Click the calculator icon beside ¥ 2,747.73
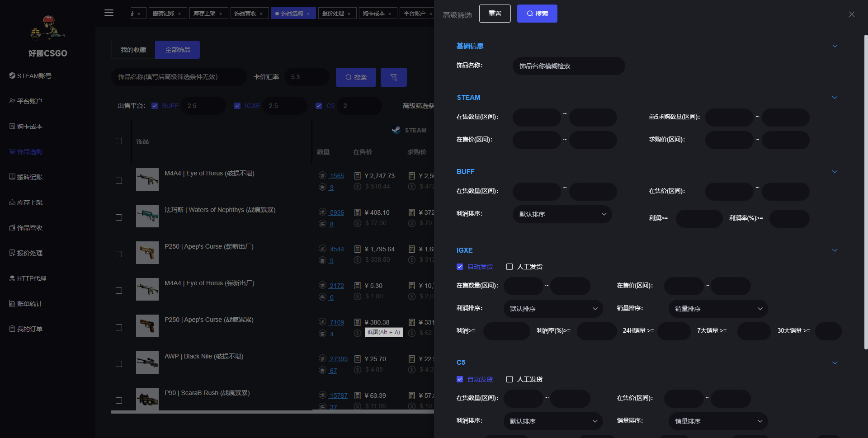Viewport: 868px width, 438px height. point(358,176)
